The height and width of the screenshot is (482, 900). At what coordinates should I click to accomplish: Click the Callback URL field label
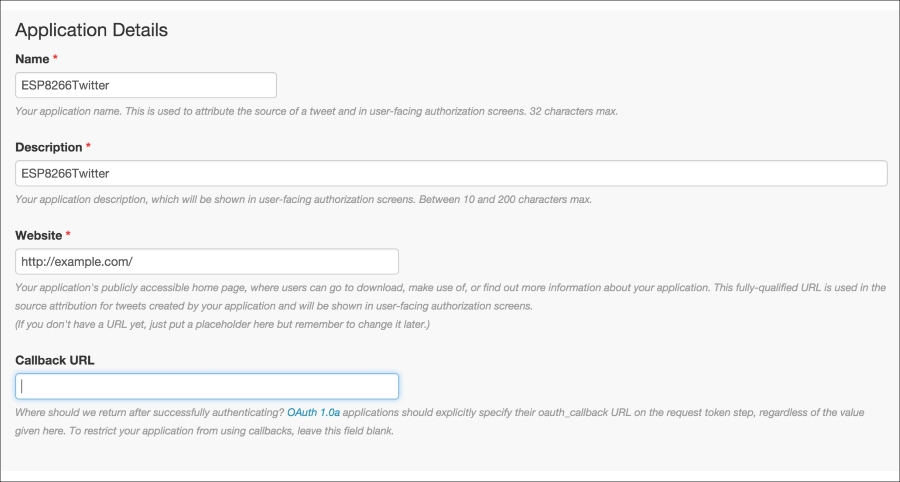point(55,360)
